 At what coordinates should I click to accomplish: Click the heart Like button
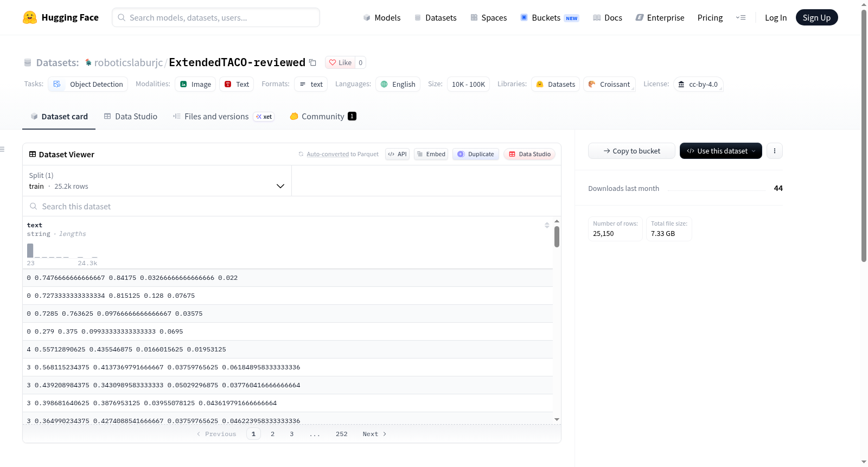click(340, 62)
